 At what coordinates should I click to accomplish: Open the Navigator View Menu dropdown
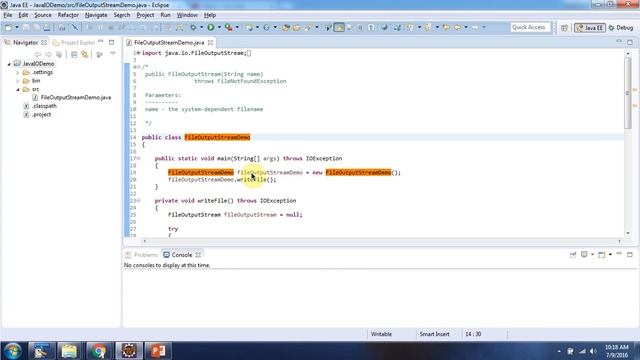[x=113, y=54]
